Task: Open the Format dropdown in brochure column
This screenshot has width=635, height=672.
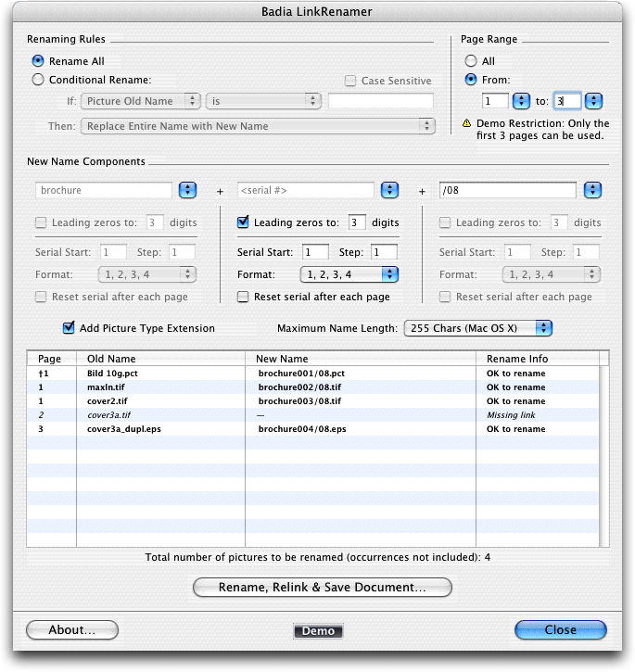Action: point(147,274)
